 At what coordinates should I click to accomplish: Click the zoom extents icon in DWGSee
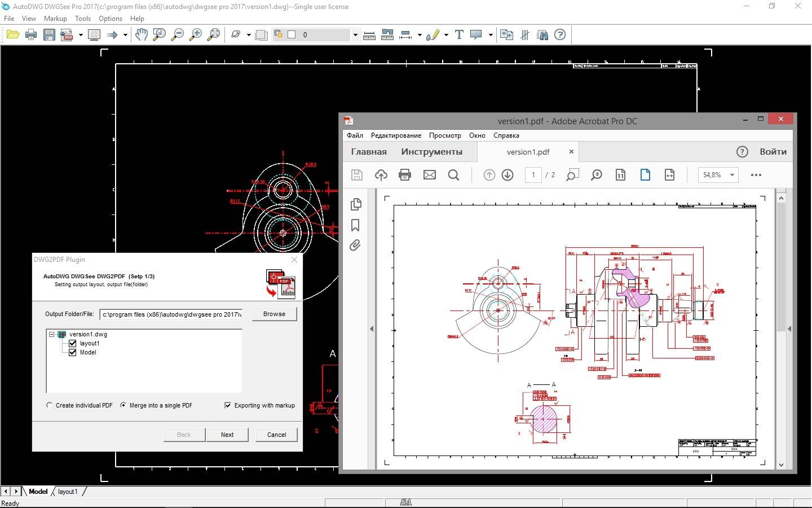tap(214, 35)
